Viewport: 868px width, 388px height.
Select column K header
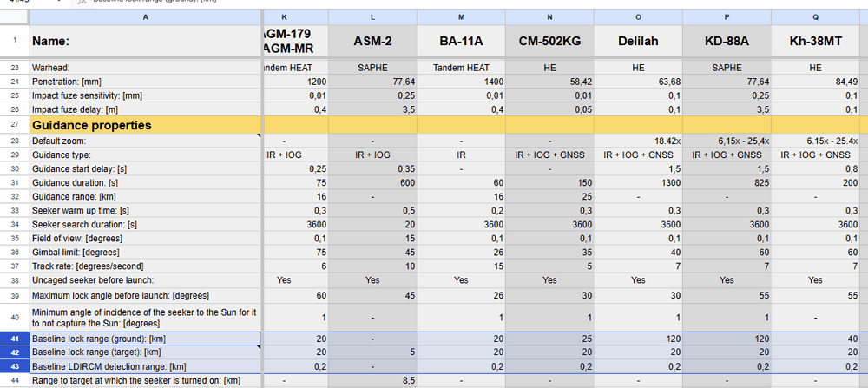(x=296, y=16)
